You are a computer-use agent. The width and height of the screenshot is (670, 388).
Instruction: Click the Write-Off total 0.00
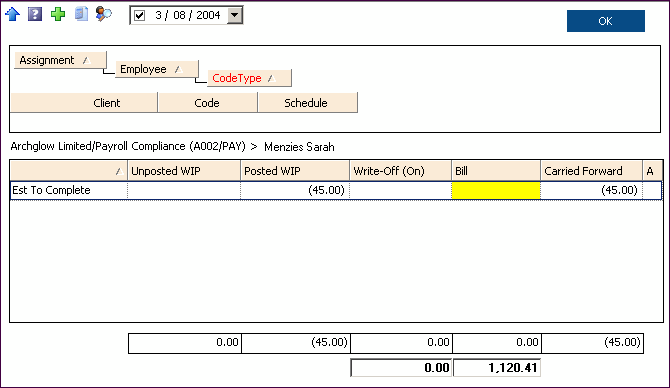tap(401, 343)
